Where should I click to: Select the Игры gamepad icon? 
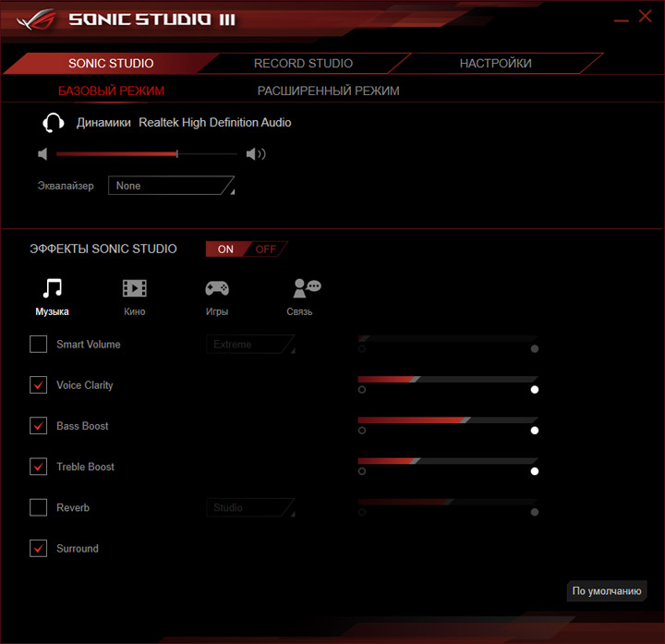(217, 288)
